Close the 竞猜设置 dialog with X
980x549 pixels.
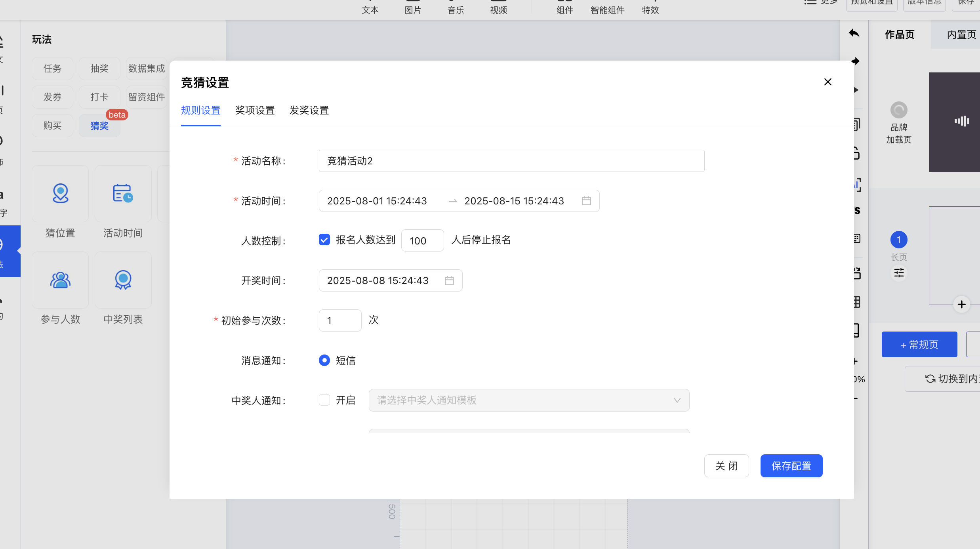827,82
